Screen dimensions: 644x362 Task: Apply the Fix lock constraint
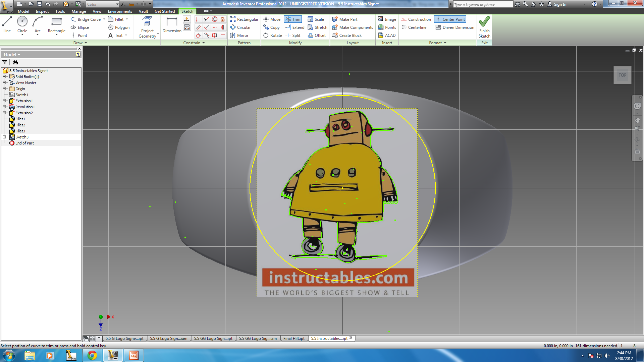pyautogui.click(x=222, y=19)
